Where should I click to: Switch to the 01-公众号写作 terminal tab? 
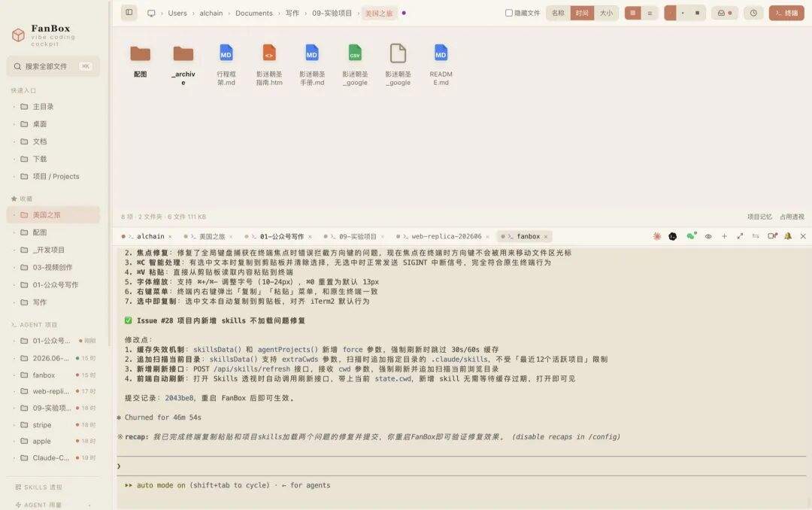click(x=278, y=236)
